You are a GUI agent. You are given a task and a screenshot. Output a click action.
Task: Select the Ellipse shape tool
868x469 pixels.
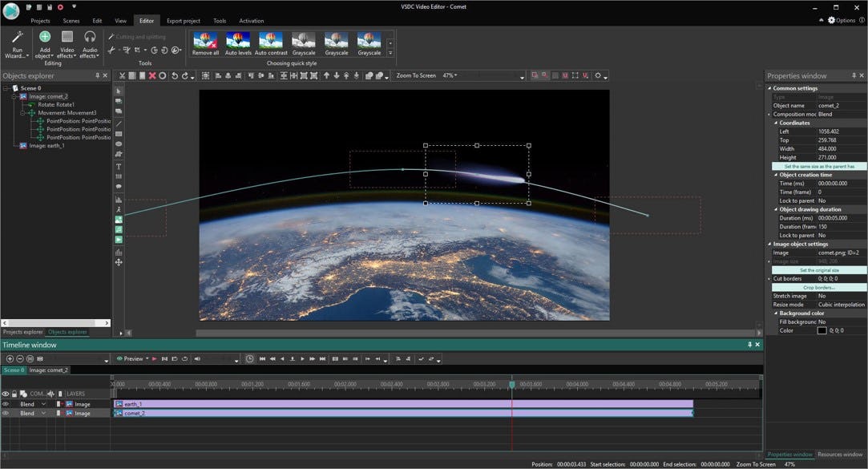[x=119, y=144]
